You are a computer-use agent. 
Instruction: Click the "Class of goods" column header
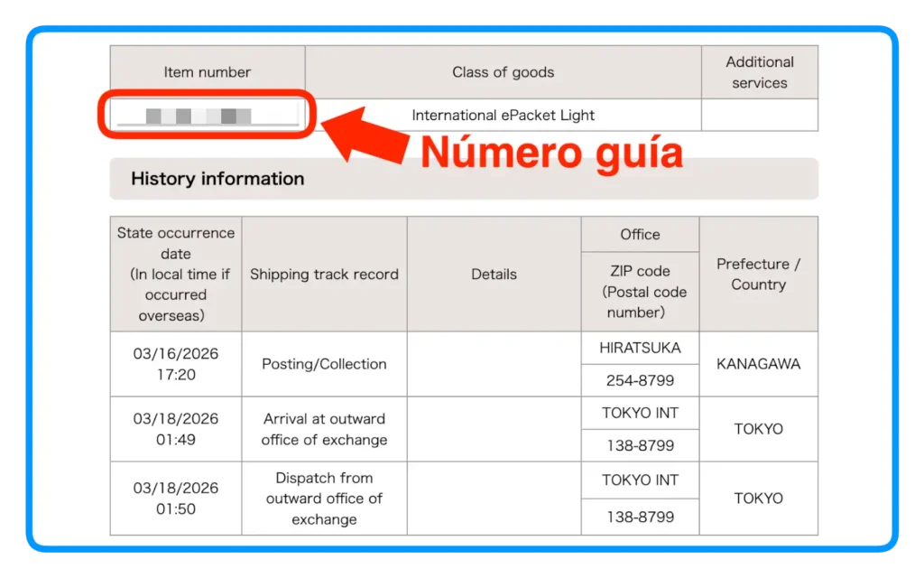(503, 72)
